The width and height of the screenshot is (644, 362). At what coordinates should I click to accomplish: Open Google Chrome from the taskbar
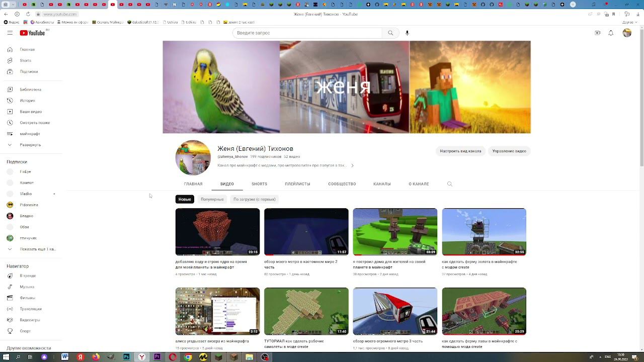[x=188, y=357]
